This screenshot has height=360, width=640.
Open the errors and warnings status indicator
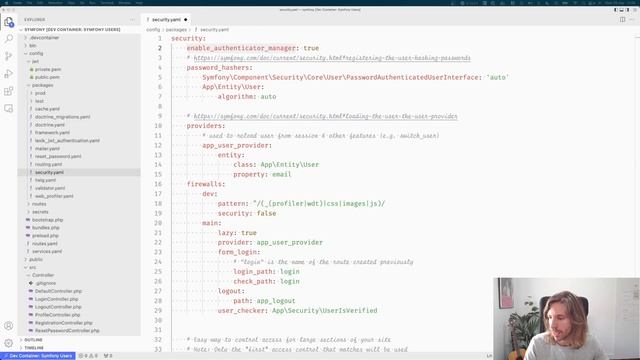click(x=88, y=356)
